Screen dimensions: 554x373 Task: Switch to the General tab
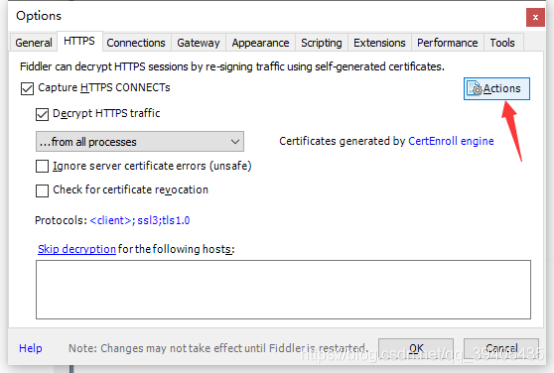tap(34, 43)
